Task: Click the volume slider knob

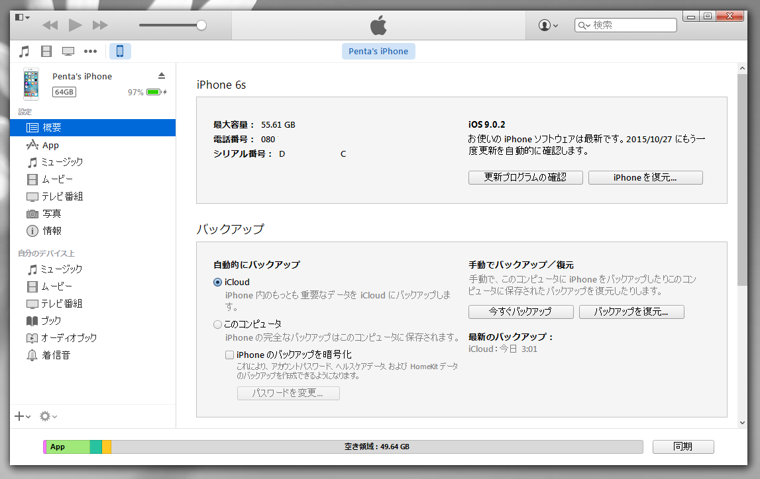Action: point(201,25)
